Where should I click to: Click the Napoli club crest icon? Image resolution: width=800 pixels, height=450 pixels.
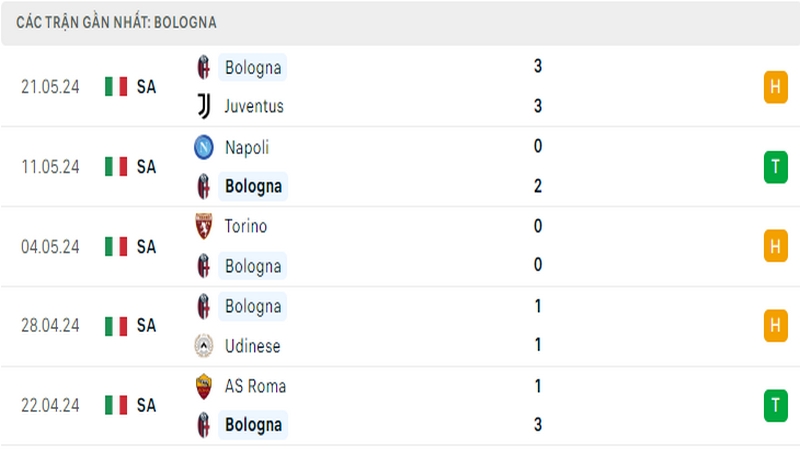pos(204,147)
